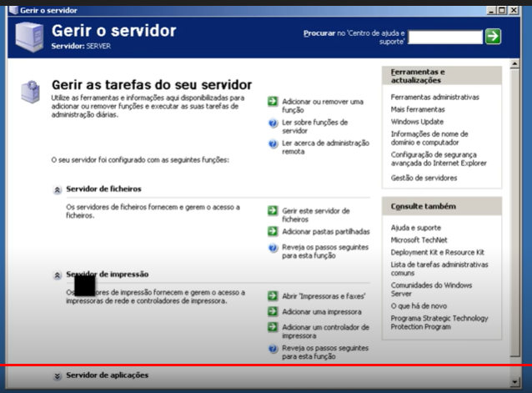
Task: Click the help center search input field
Action: click(446, 37)
